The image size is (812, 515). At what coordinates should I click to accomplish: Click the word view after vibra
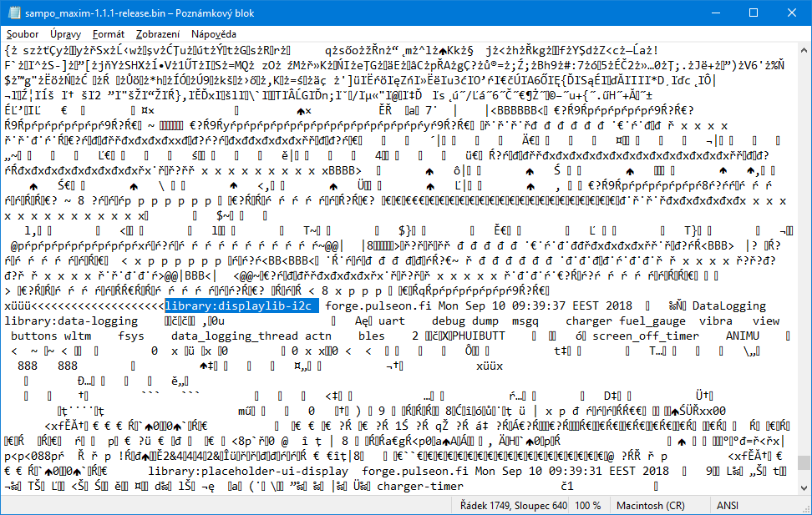pos(765,321)
